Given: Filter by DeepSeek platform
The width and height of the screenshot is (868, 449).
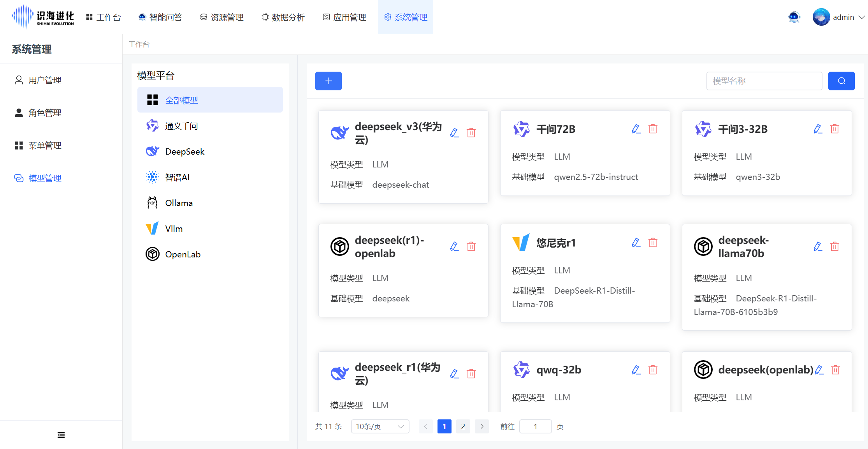Looking at the screenshot, I should point(210,151).
